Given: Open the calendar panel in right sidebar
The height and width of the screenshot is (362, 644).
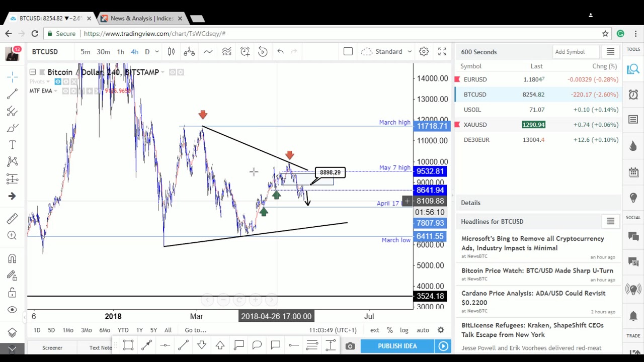Looking at the screenshot, I should (x=633, y=172).
